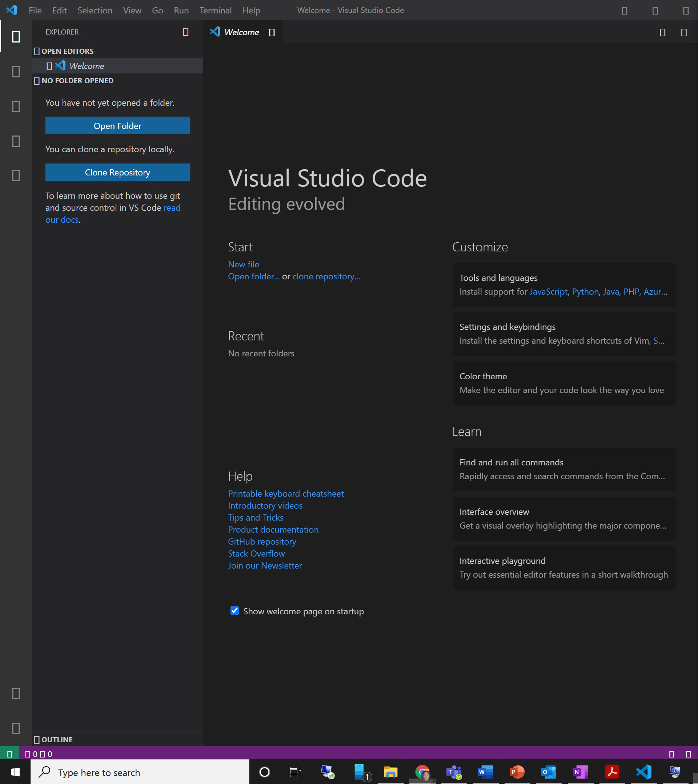Viewport: 698px width, 784px height.
Task: Open Microsoft Teams from the taskbar
Action: coord(454,772)
